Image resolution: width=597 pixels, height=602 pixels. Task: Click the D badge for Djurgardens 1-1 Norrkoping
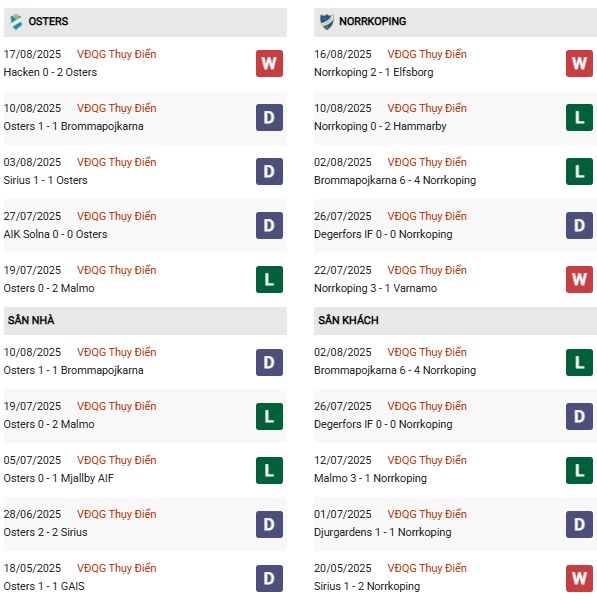pos(579,524)
